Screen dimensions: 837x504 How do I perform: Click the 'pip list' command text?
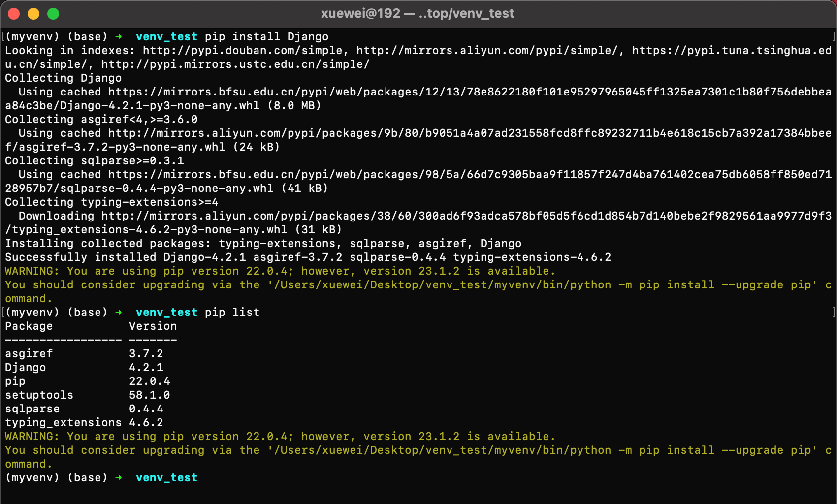click(232, 313)
